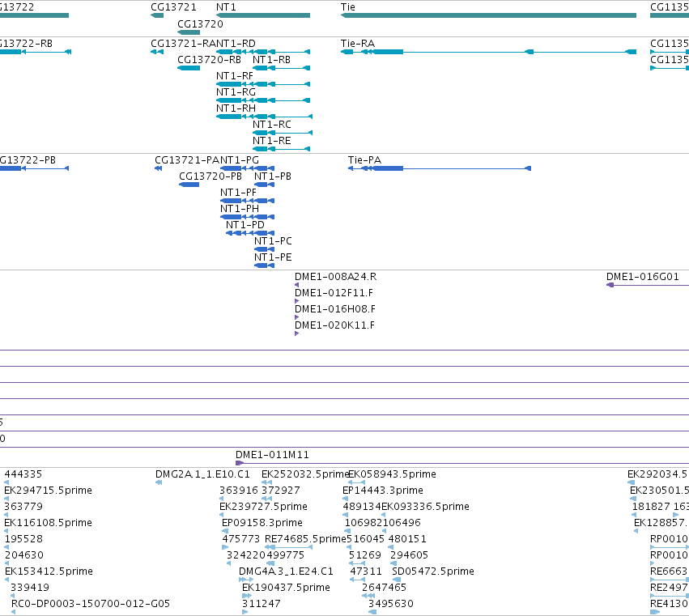Click EST label 363916
Viewport: 689px width, 616px height.
239,491
